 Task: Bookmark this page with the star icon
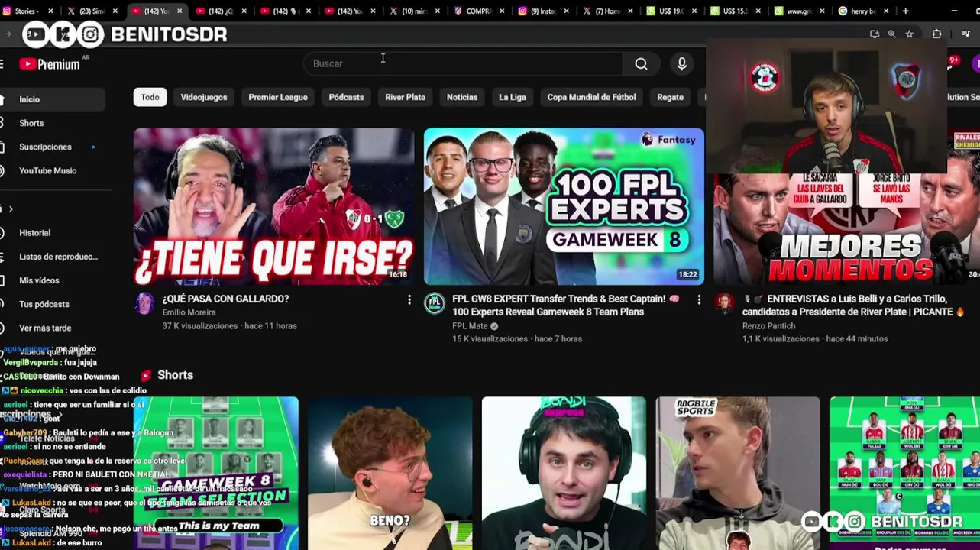tap(909, 34)
